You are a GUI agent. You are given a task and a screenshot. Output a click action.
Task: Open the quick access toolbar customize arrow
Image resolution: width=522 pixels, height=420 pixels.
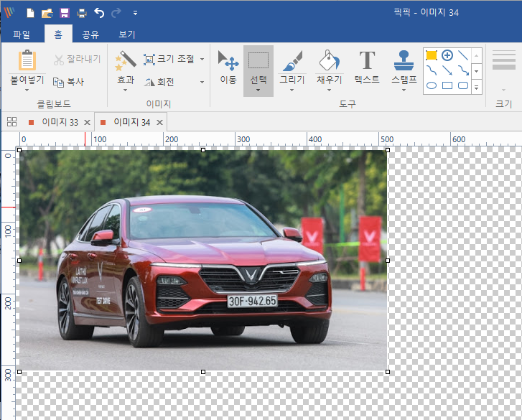135,13
